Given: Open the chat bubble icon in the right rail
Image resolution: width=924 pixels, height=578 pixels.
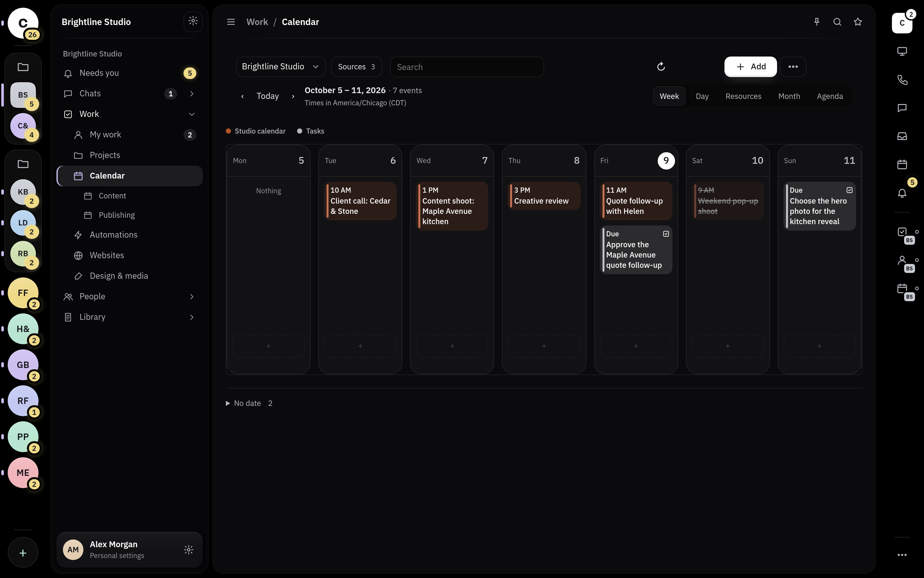Looking at the screenshot, I should click(x=902, y=108).
